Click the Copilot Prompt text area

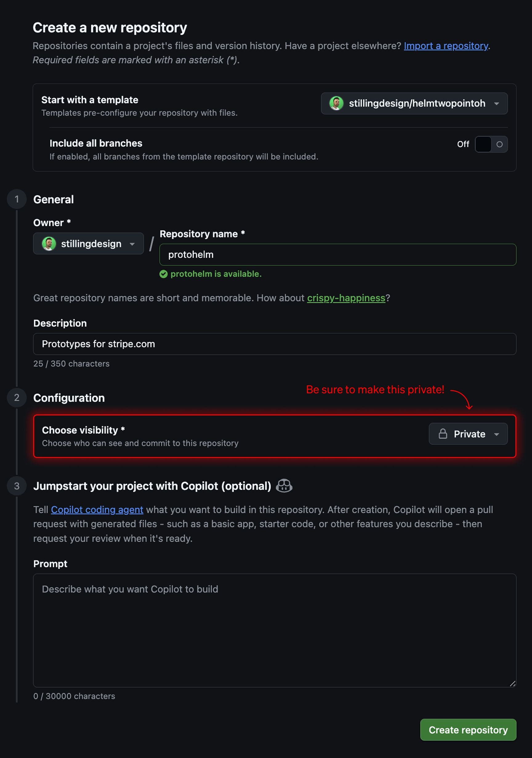pyautogui.click(x=274, y=631)
